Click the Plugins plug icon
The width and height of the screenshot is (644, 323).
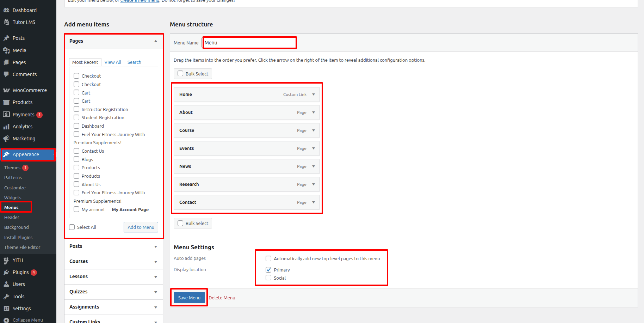coord(6,272)
